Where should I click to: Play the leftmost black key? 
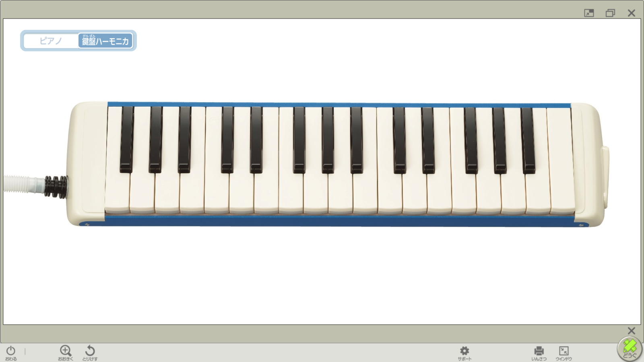point(126,140)
